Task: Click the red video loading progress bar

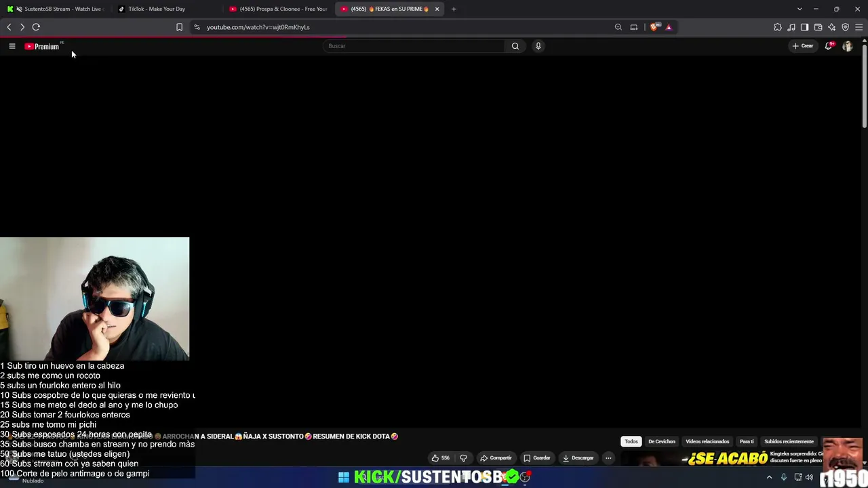Action: (173, 38)
